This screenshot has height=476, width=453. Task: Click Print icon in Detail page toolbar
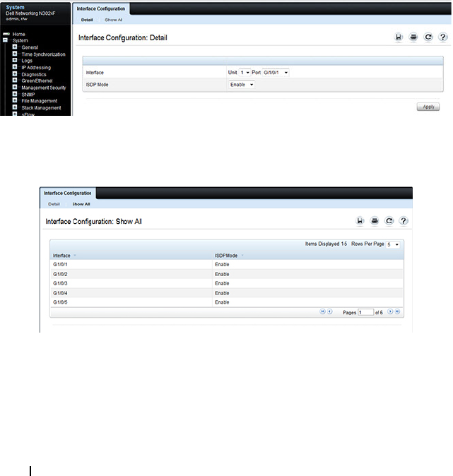(x=413, y=37)
